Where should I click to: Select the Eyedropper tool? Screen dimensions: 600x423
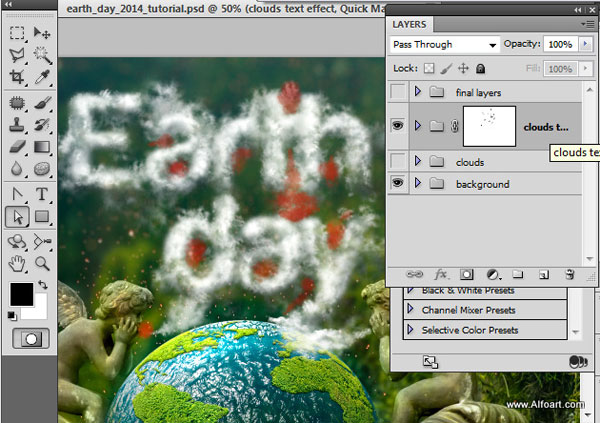pos(42,77)
